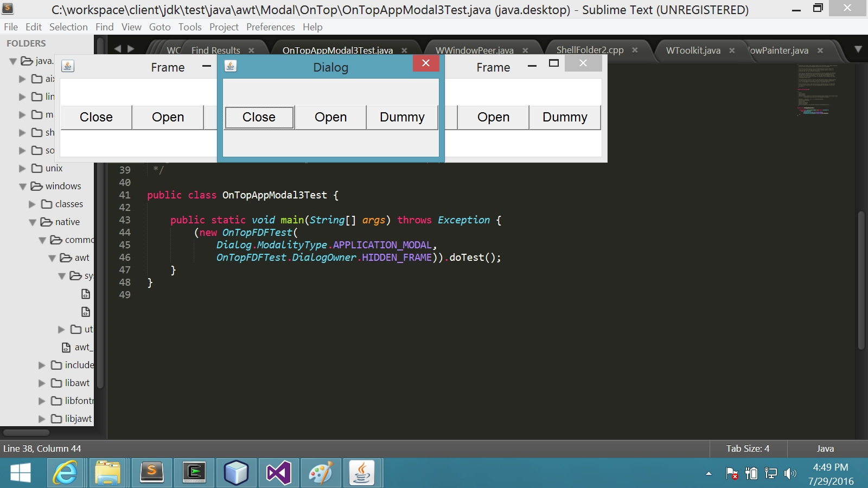Screen dimensions: 868x488
Task: Click the network tray icon
Action: tap(770, 473)
